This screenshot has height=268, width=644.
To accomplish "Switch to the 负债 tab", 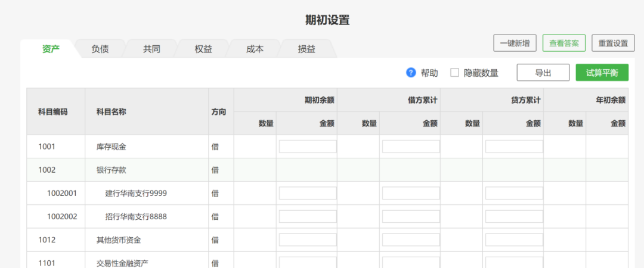I will click(x=100, y=49).
